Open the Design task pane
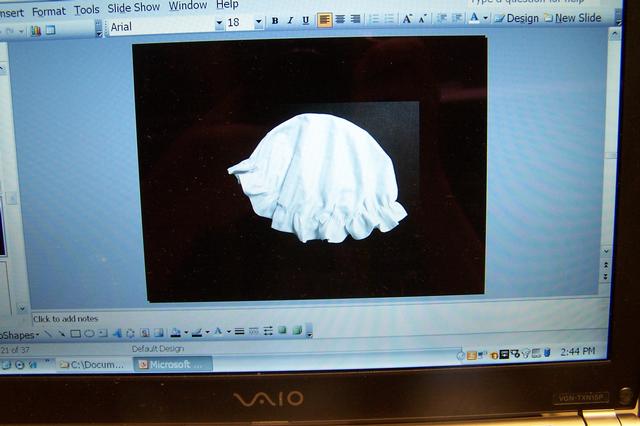Image resolution: width=640 pixels, height=426 pixels. click(517, 18)
